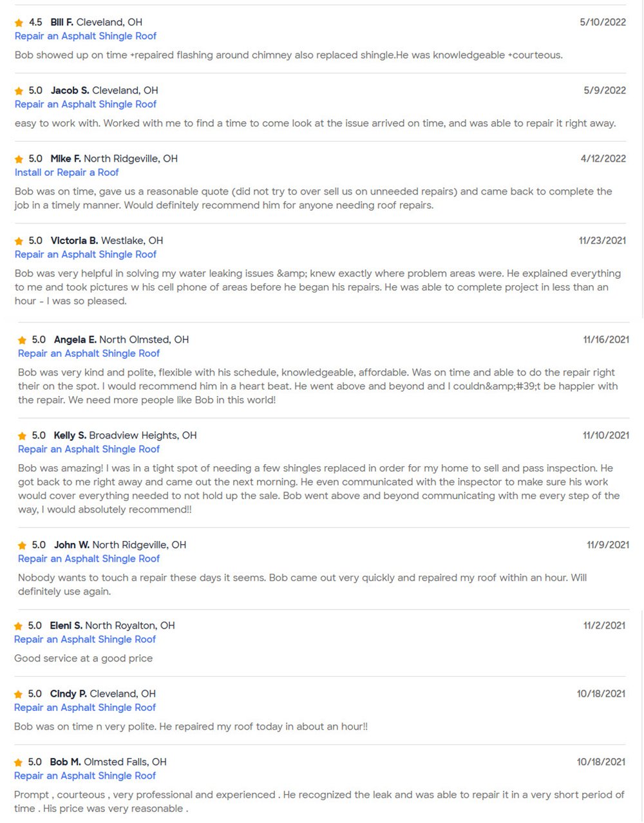Click the star icon beside John W.

coord(23,546)
